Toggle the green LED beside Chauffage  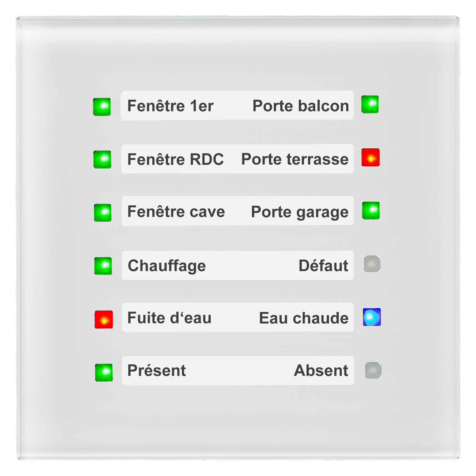coord(103,266)
